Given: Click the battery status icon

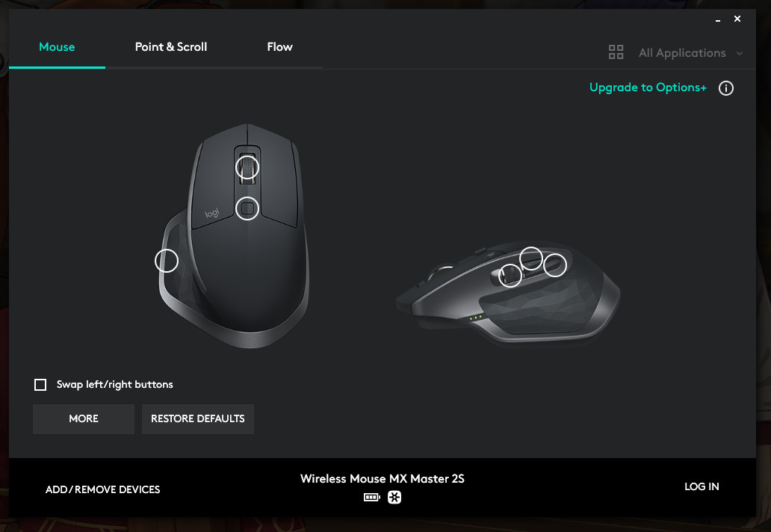Looking at the screenshot, I should click(372, 498).
